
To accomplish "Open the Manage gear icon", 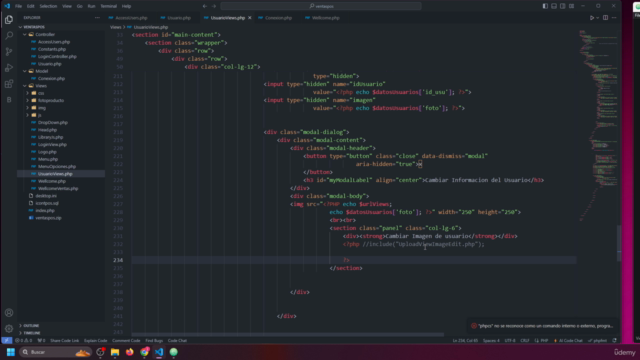I will click(9, 329).
